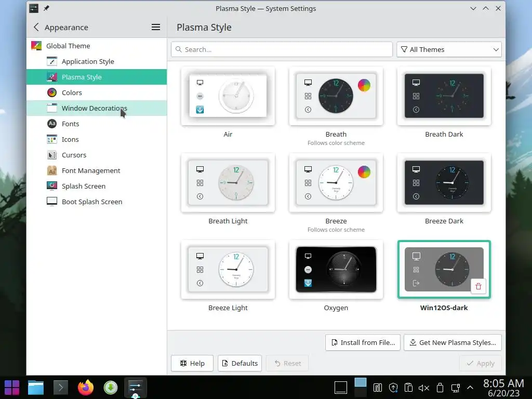The width and height of the screenshot is (532, 399).
Task: Click the show desktop icon in the tray
Action: 341,388
